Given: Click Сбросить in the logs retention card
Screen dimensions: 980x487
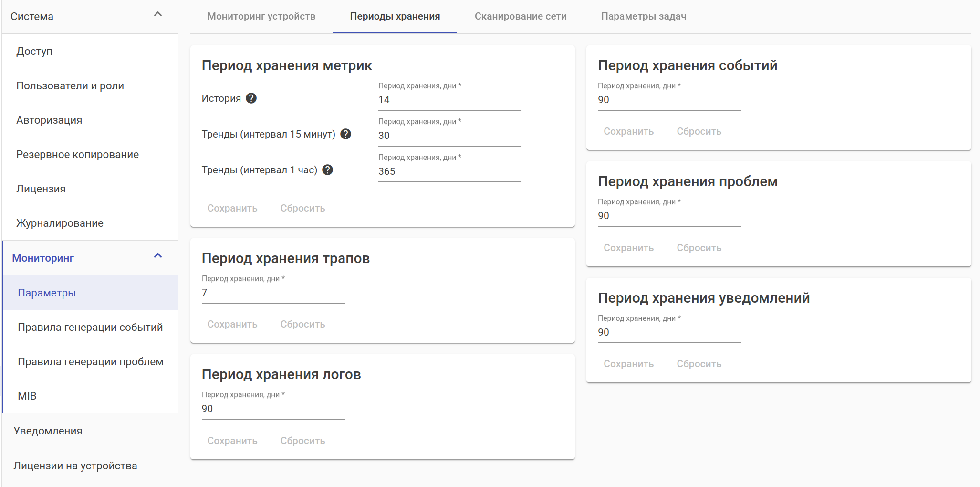Looking at the screenshot, I should click(x=302, y=441).
